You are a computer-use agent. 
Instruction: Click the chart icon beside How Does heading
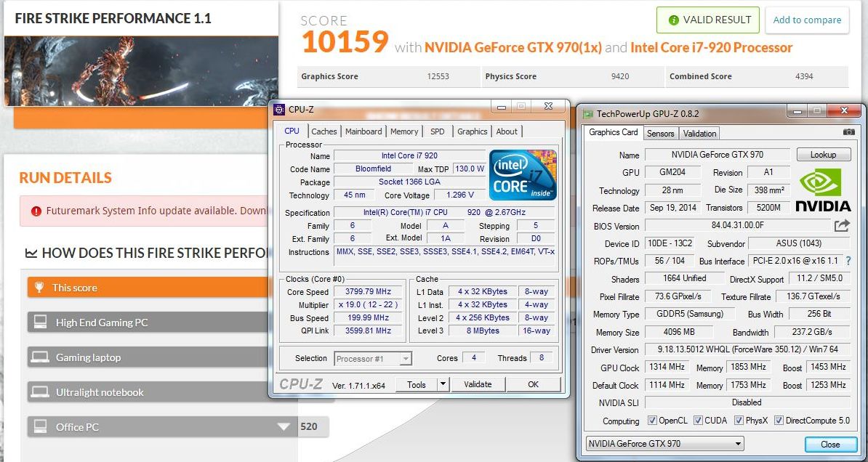point(31,254)
